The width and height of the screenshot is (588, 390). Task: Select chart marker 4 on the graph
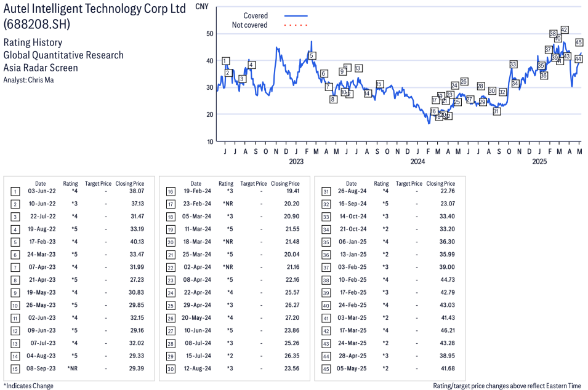point(252,65)
